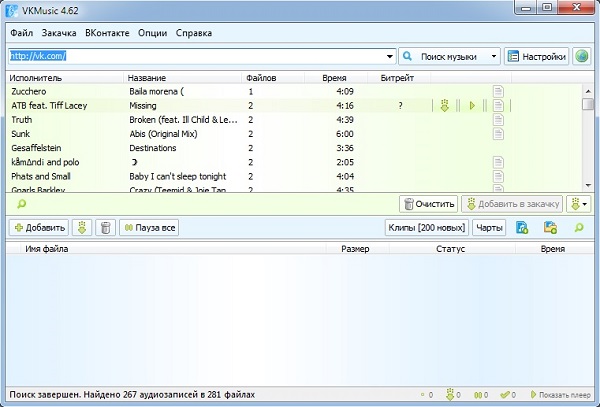The width and height of the screenshot is (600, 407).
Task: Open the lyrics document icon for Zucchero
Action: [498, 91]
